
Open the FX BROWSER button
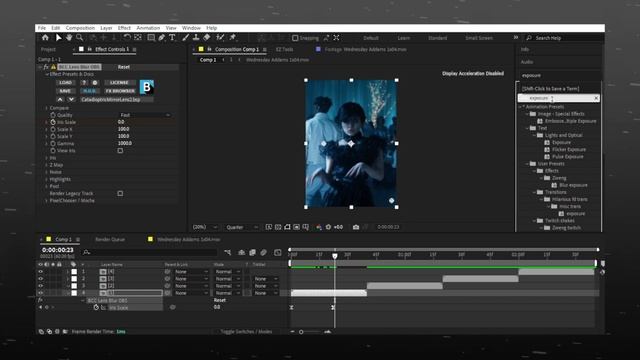(x=119, y=91)
